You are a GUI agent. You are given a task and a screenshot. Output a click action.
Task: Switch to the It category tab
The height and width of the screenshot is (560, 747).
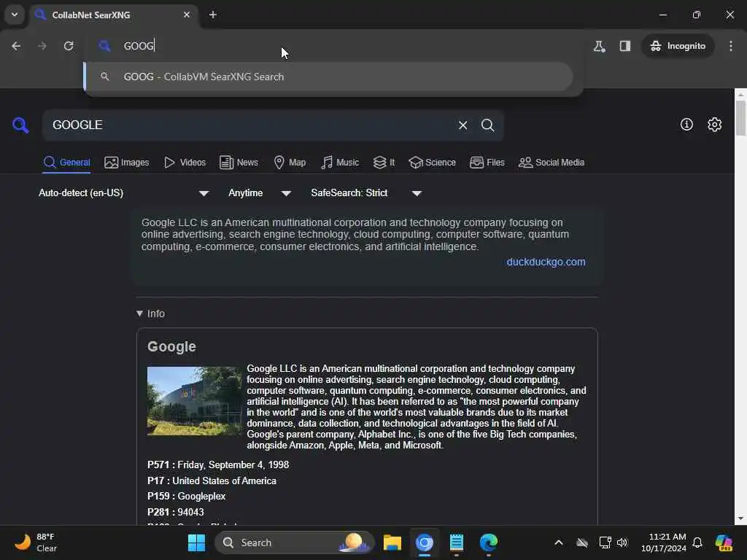384,163
